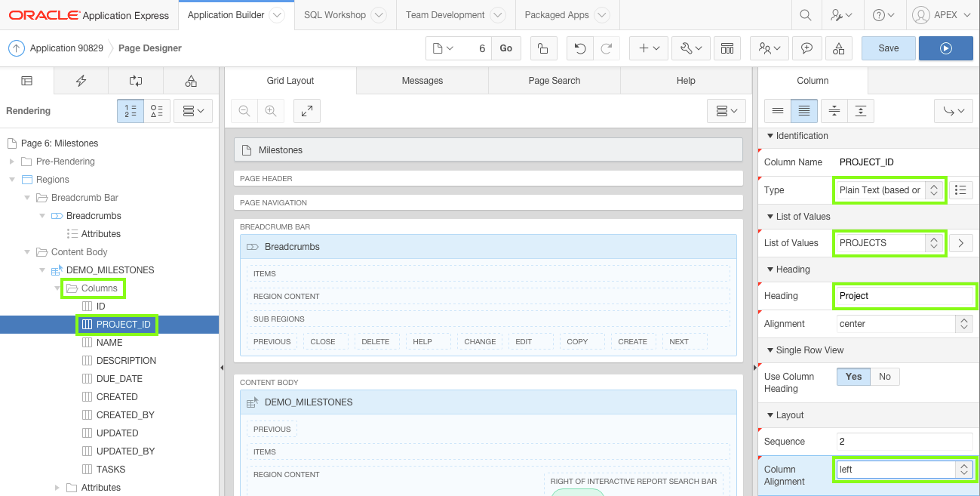Expand the Grid Layout to fullscreen icon

(306, 111)
